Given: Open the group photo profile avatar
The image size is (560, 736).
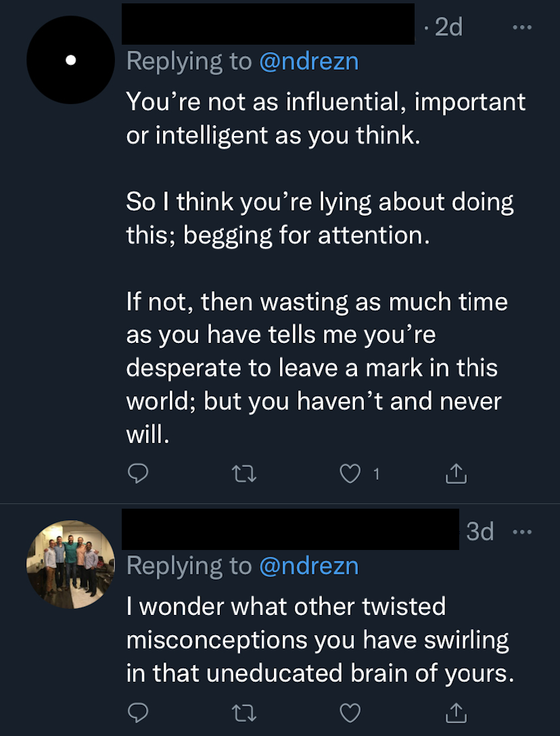Looking at the screenshot, I should pyautogui.click(x=71, y=564).
